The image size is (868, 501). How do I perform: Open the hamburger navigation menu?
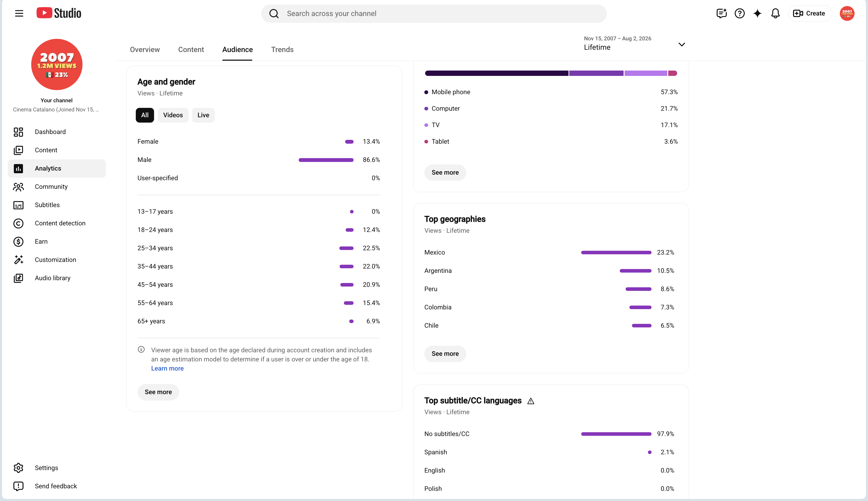(x=19, y=13)
